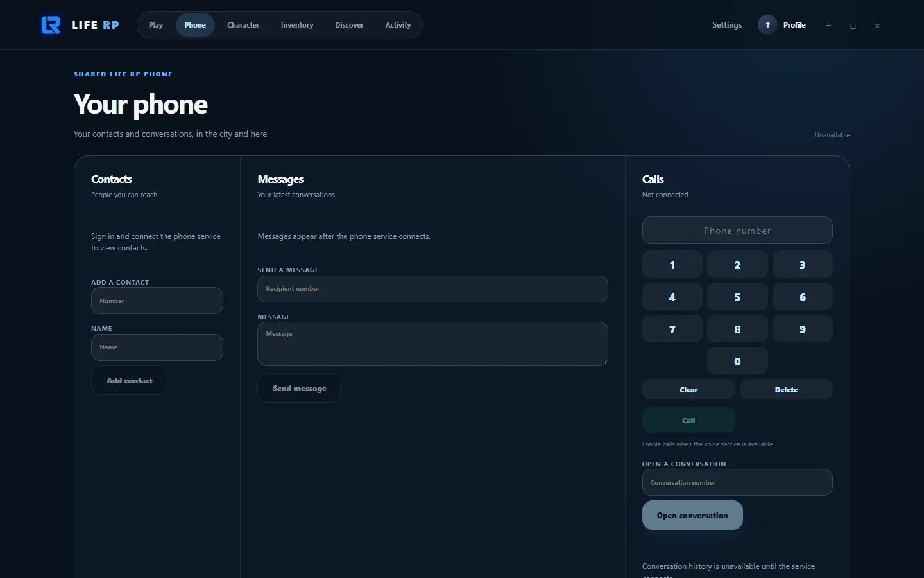This screenshot has width=924, height=578.
Task: Switch to the Play tab
Action: tap(156, 25)
